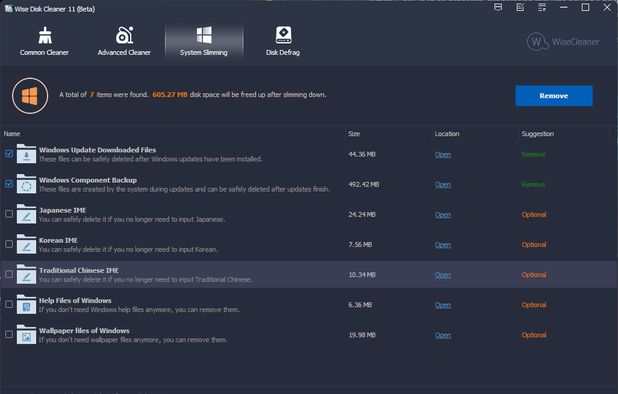Click the orange Windows logo circle icon
Viewport: 618px width, 394px height.
[x=30, y=96]
